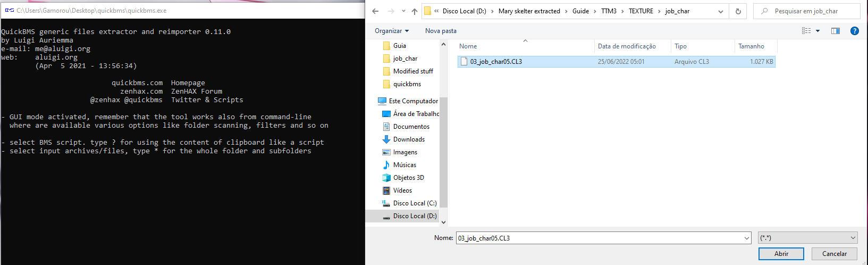Select the Guia folder in sidebar
The image size is (868, 265).
(x=400, y=46)
